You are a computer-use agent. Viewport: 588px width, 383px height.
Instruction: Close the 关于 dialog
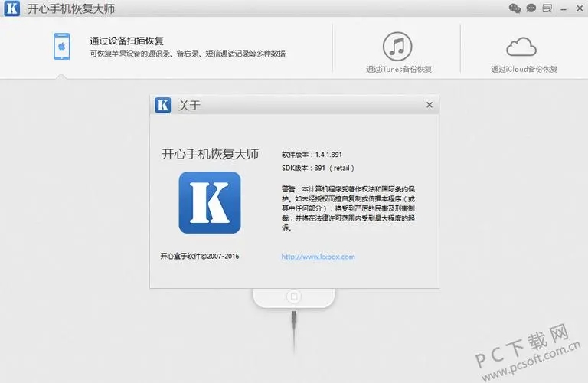tap(430, 105)
